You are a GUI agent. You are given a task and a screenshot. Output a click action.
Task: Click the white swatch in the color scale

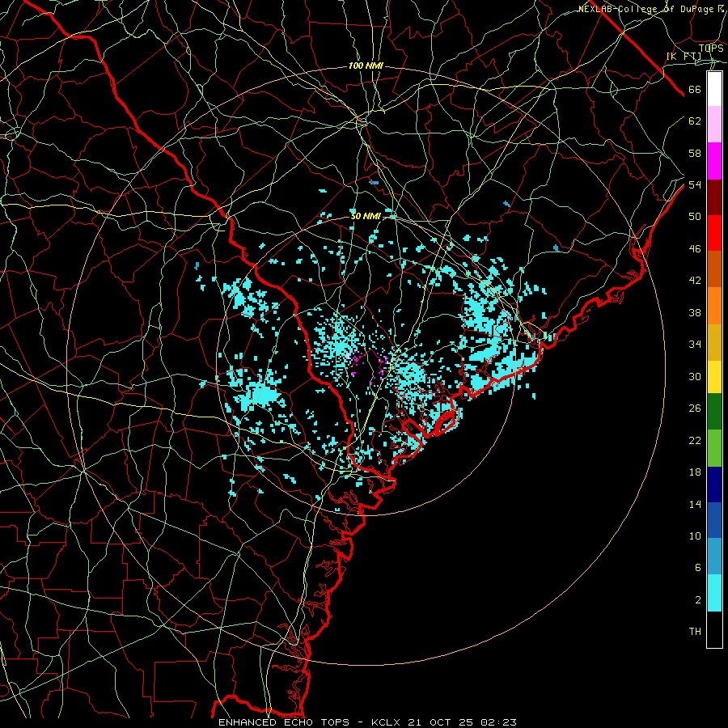coord(714,89)
